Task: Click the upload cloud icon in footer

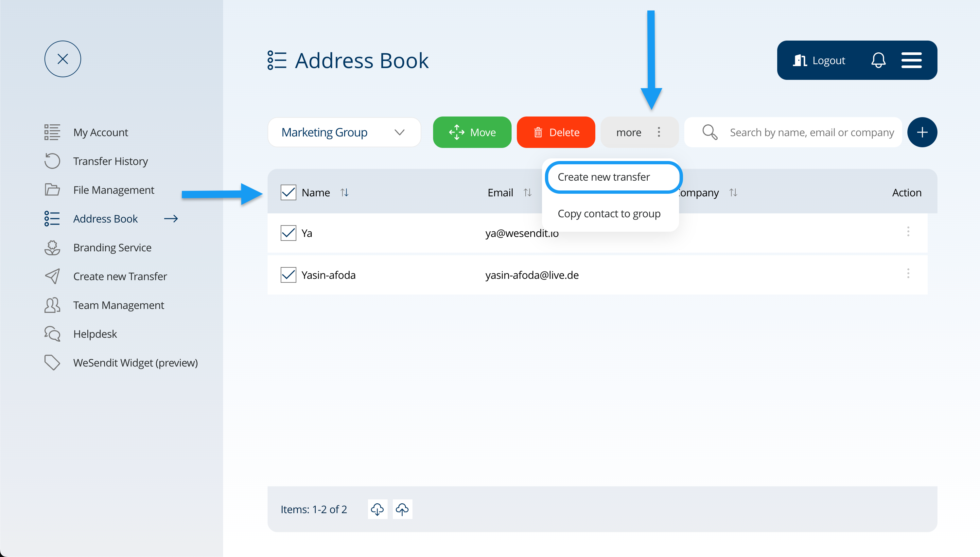Action: tap(402, 509)
